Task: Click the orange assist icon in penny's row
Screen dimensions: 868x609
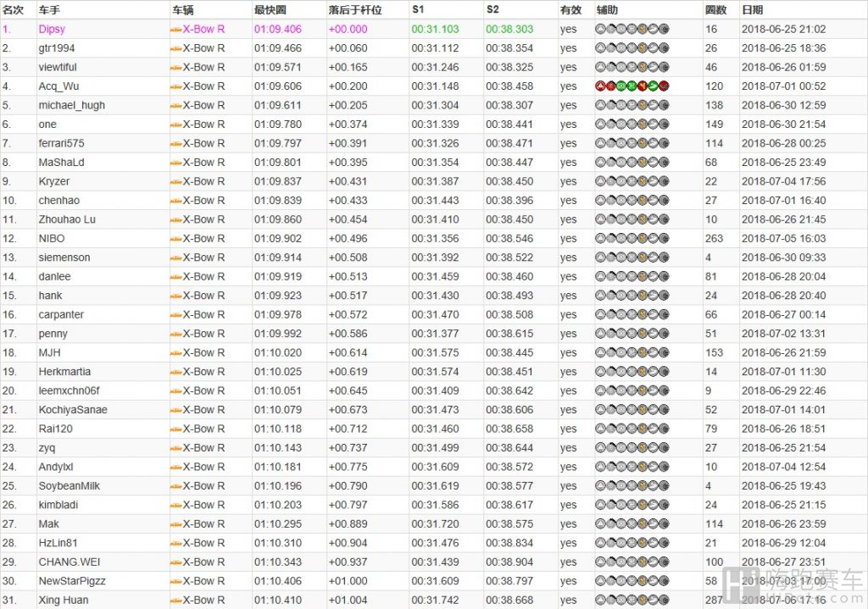Action: (x=643, y=334)
